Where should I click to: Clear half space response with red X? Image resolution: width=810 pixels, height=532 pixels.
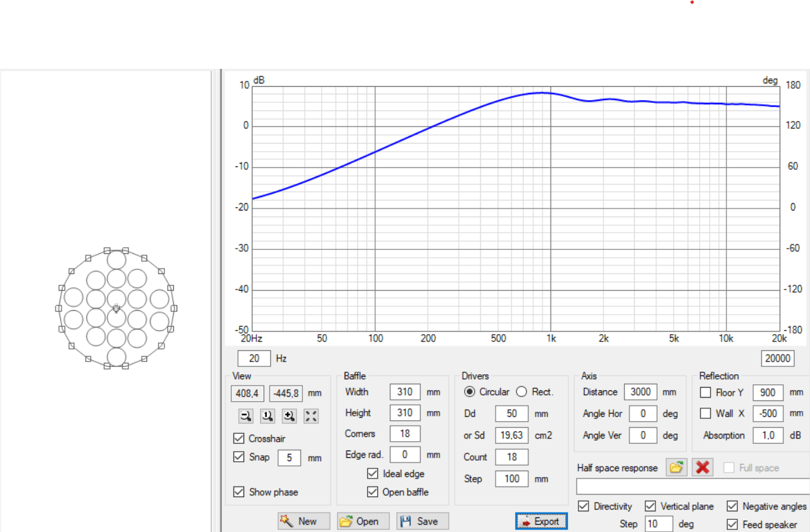pos(702,467)
